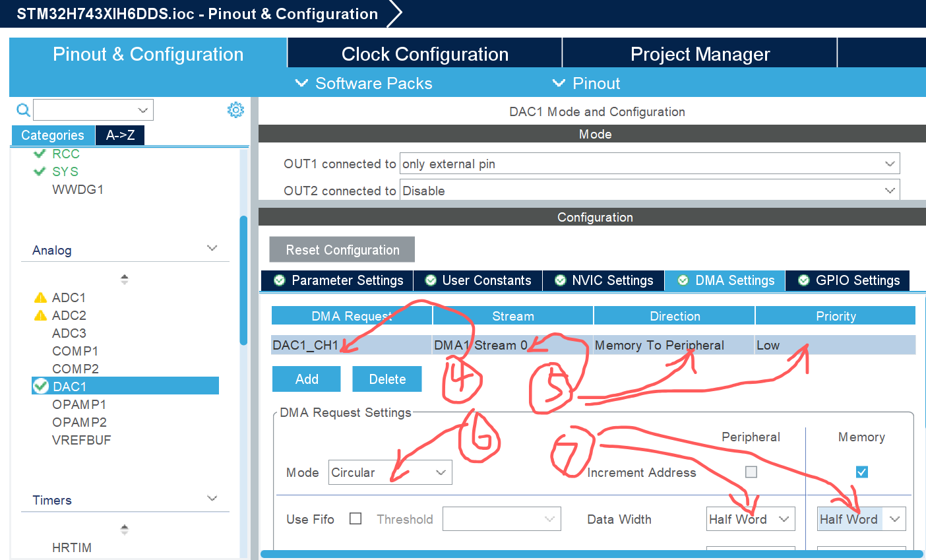Click the green check beside RCC
Viewport: 926px width, 560px height.
[40, 154]
